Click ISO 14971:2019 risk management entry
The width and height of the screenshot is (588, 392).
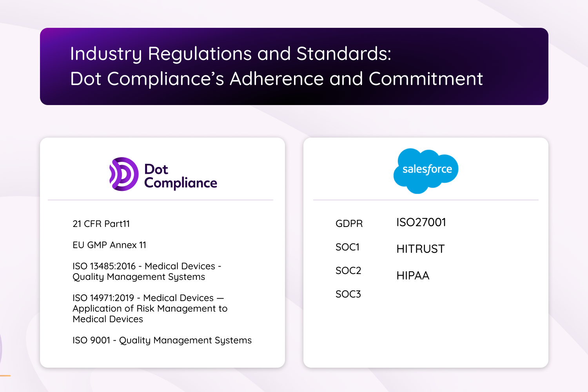150,309
